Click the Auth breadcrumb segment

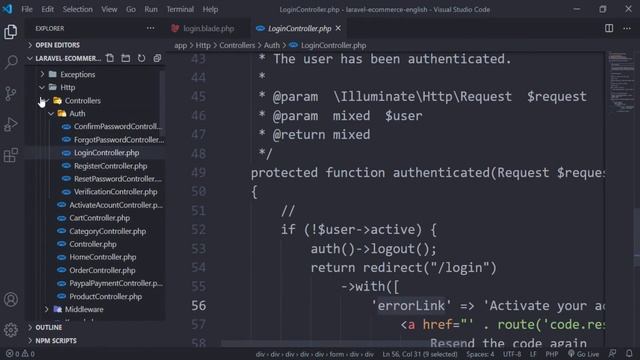(x=271, y=45)
